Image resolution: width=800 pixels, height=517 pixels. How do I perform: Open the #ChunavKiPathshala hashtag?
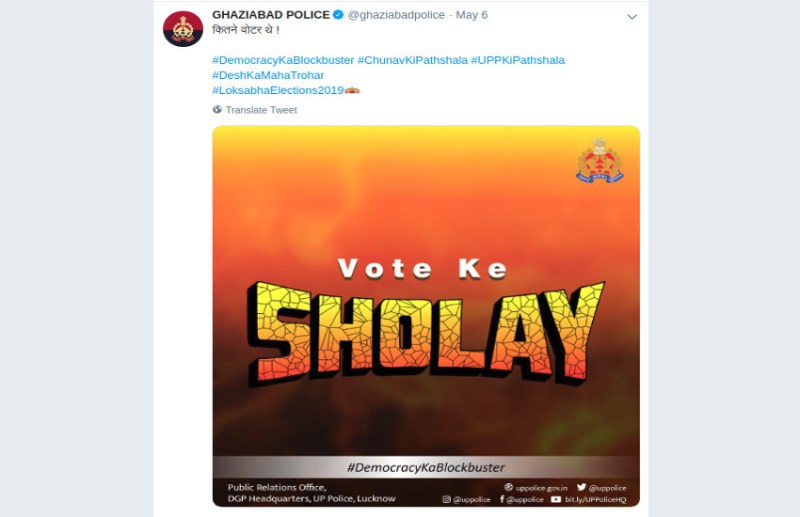click(x=412, y=60)
